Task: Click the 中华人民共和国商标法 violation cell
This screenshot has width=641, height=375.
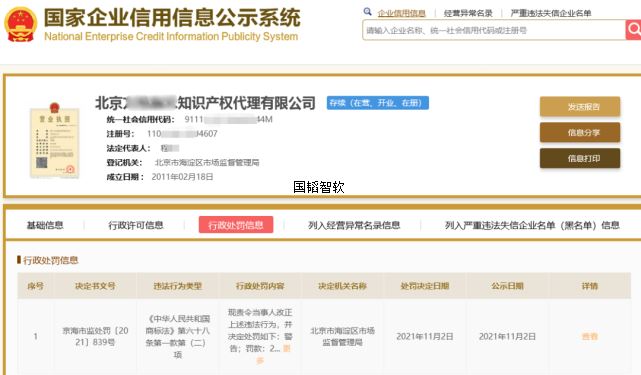Action: point(178,336)
